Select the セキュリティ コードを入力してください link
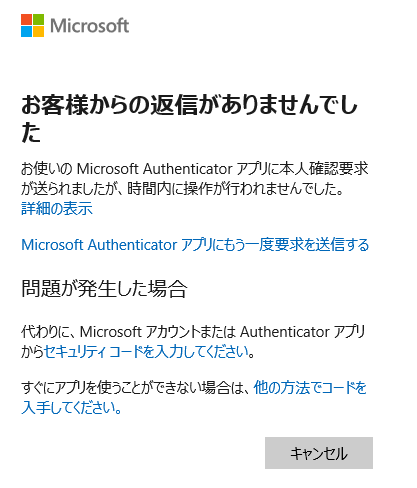The height and width of the screenshot is (488, 417). [x=147, y=351]
